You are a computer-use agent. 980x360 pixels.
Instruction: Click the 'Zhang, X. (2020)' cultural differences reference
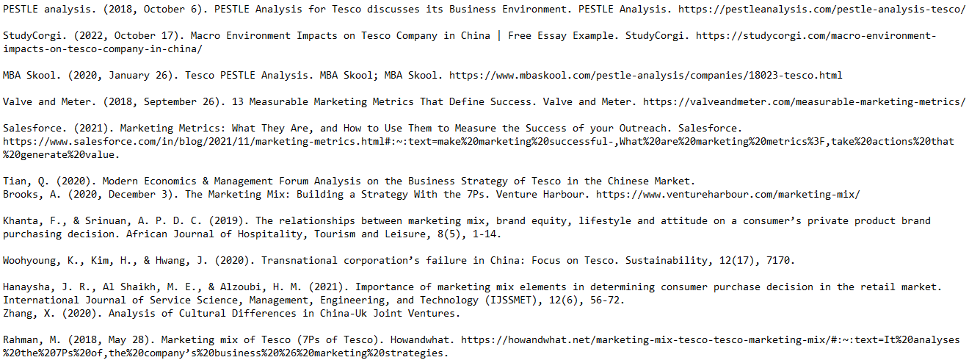click(x=231, y=314)
